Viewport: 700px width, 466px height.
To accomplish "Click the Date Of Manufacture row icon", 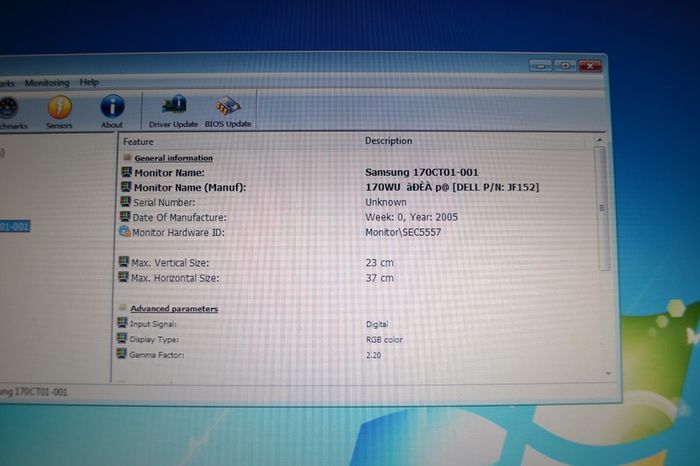I will point(125,216).
